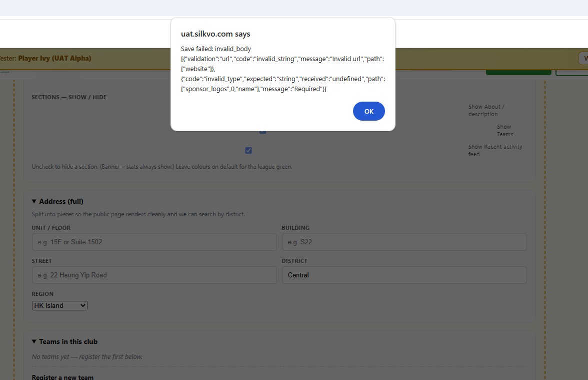
Task: Click the 'Show Recent activity feed' label text
Action: pyautogui.click(x=495, y=150)
